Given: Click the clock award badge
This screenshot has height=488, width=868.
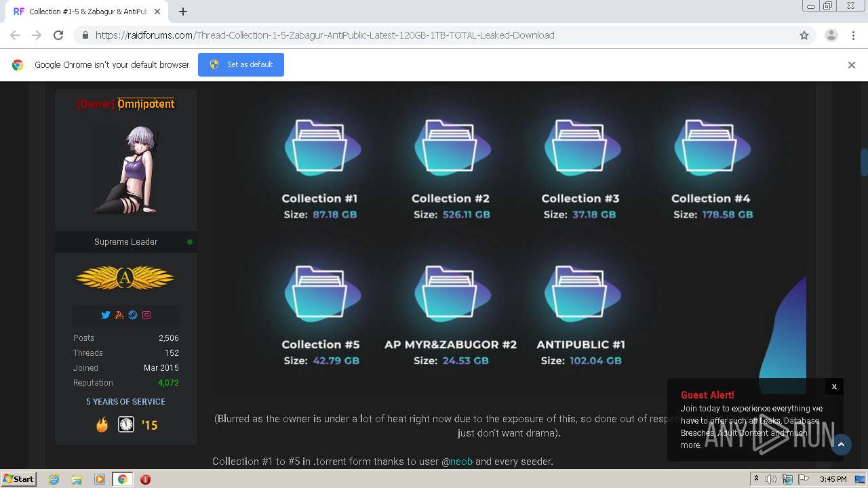Looking at the screenshot, I should point(126,425).
